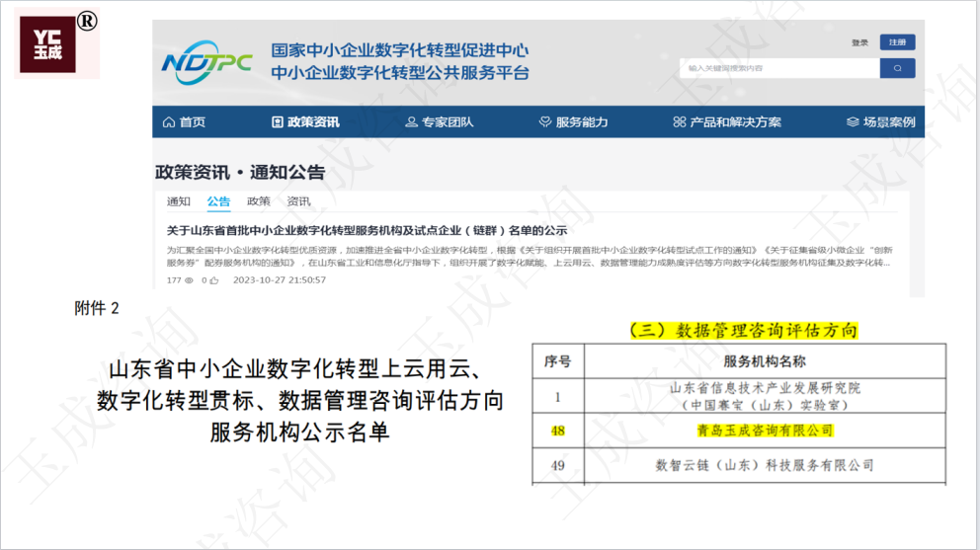
Task: Click the eye views icon next to 177
Action: [x=189, y=280]
